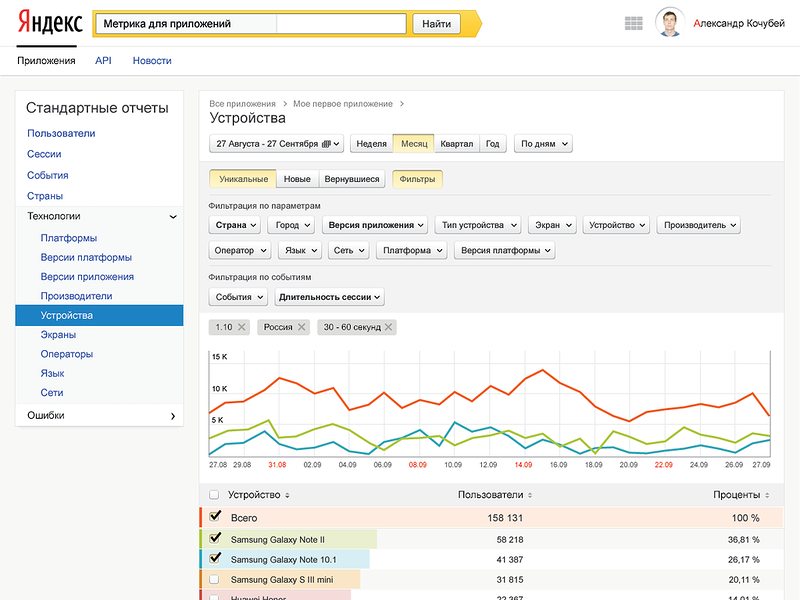This screenshot has width=800, height=600.
Task: Sort by Пользователи column arrows
Action: coord(530,495)
